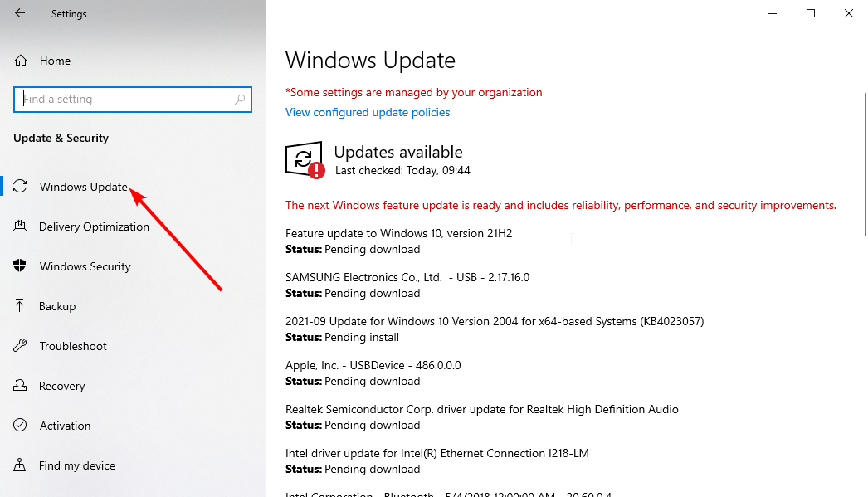Image resolution: width=868 pixels, height=497 pixels.
Task: Click the Windows Update sync icon in sidebar
Action: click(20, 187)
